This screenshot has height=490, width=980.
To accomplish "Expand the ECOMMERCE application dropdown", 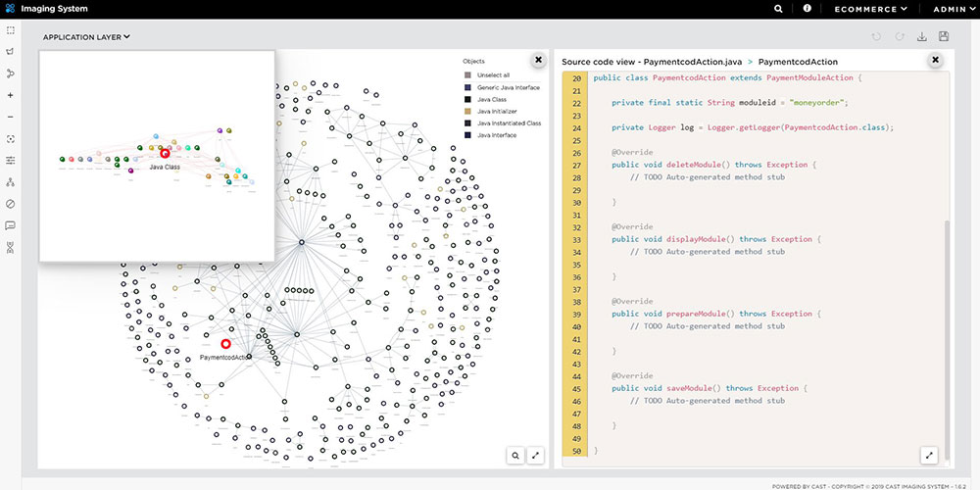I will click(x=870, y=9).
